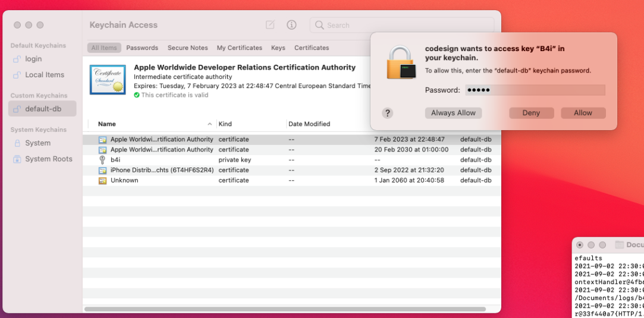Switch to the Passwords tab
Screen dimensions: 644x318
point(142,48)
